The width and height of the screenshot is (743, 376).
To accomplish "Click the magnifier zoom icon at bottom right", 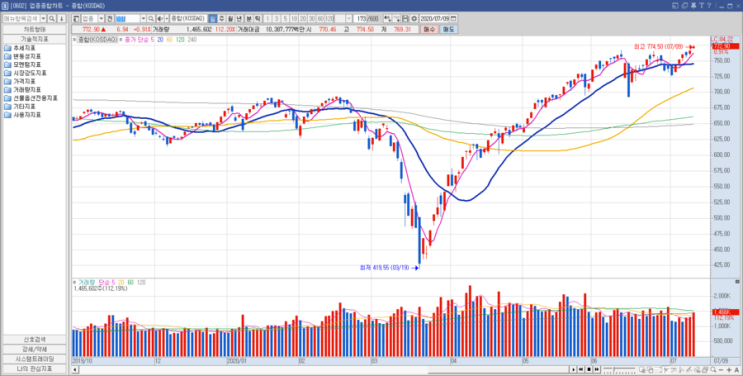I will (713, 369).
